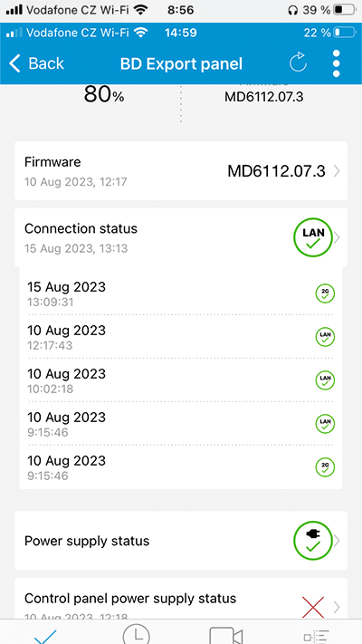Tap the 2G icon on last 9:15:46 entry
Screen dimensions: 362x644
coord(325,467)
